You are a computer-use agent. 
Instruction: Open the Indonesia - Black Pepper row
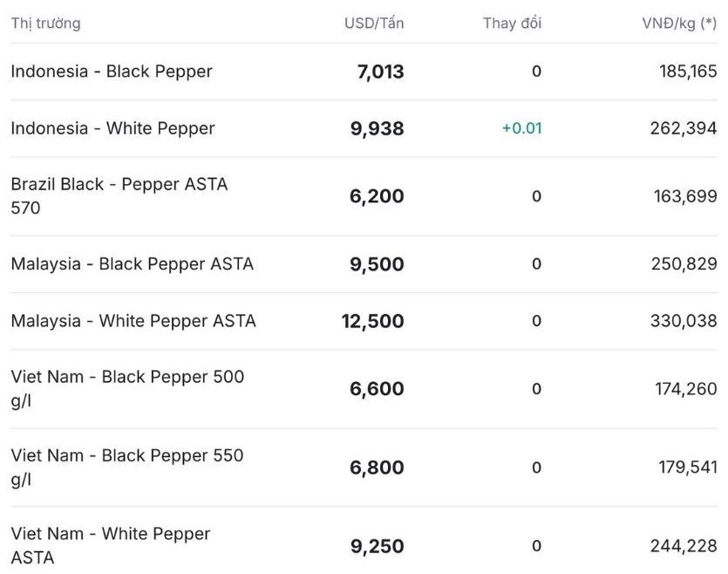(112, 72)
